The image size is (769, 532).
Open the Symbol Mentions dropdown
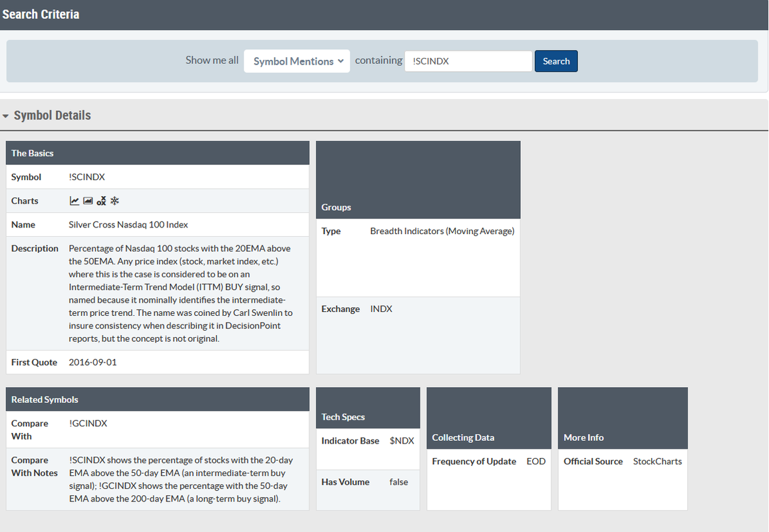tap(297, 61)
